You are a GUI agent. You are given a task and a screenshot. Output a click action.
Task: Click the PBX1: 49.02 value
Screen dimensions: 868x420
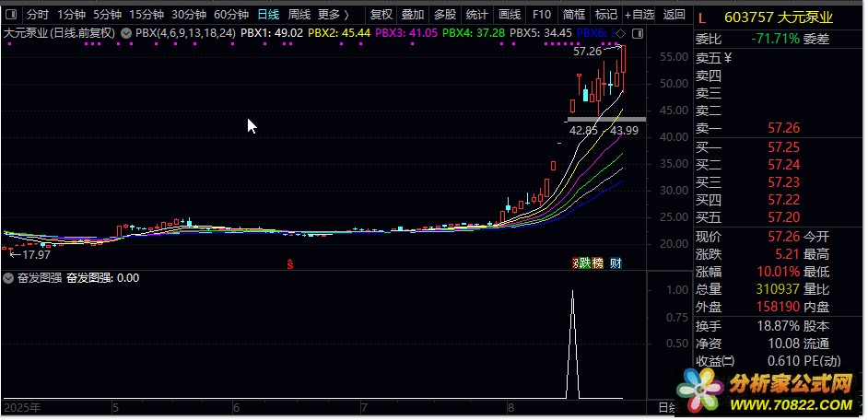[272, 33]
